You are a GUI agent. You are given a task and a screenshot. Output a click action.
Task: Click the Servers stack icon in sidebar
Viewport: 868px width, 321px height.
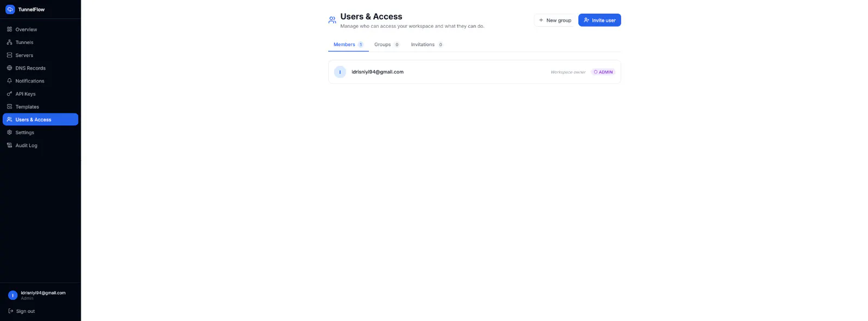coord(9,55)
